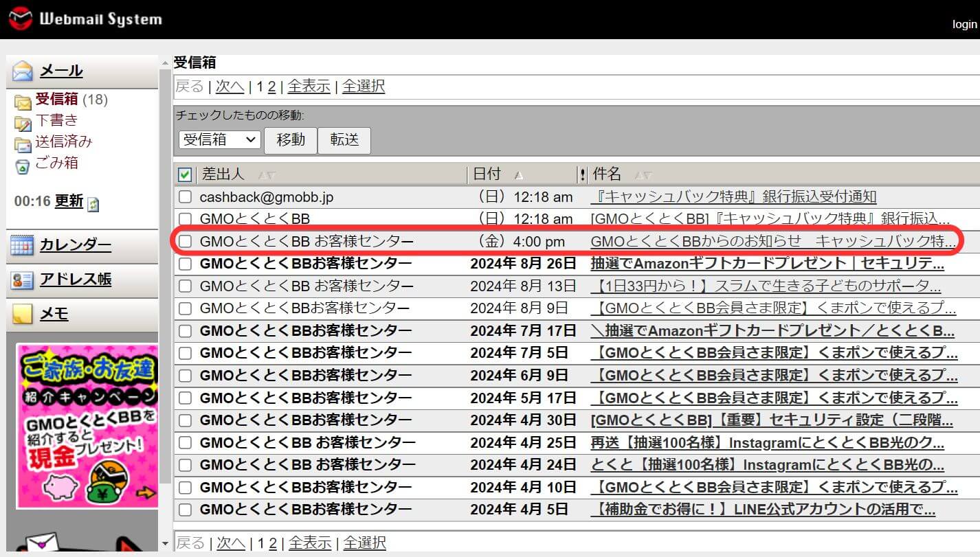980x557 pixels.
Task: Click the login link at top right
Action: (x=964, y=24)
